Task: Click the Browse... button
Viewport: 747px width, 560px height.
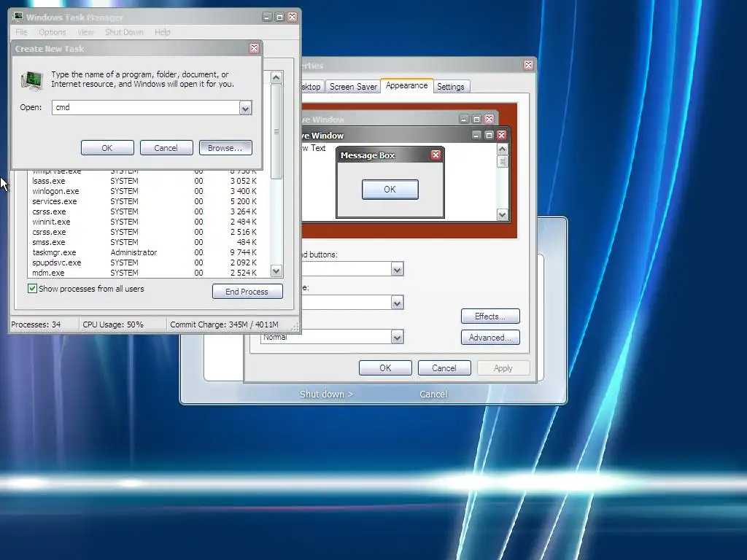Action: 225,147
